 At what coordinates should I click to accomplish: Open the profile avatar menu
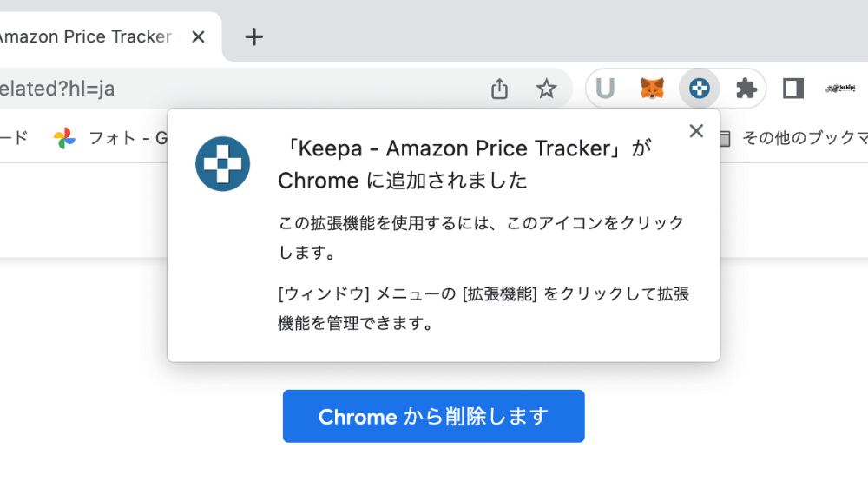click(839, 88)
